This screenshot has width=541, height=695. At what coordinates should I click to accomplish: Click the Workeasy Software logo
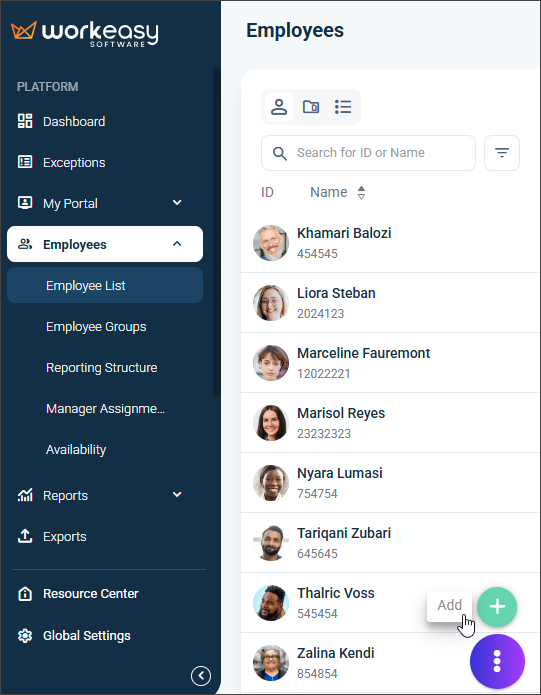[x=85, y=33]
